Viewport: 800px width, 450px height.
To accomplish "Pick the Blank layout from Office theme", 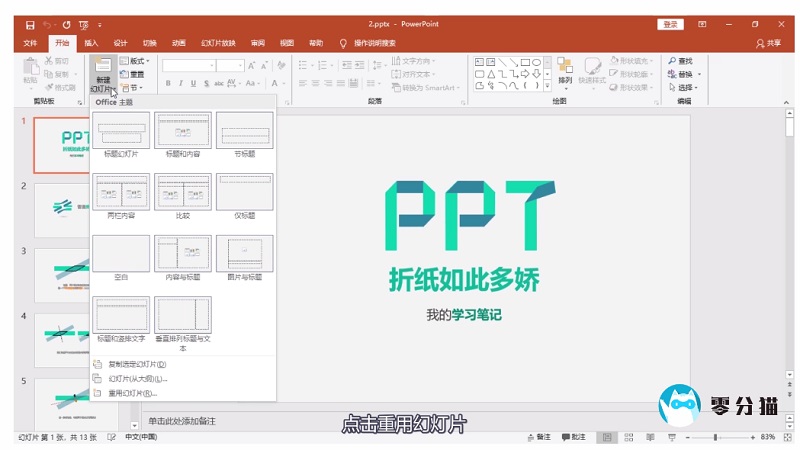I will pos(120,254).
